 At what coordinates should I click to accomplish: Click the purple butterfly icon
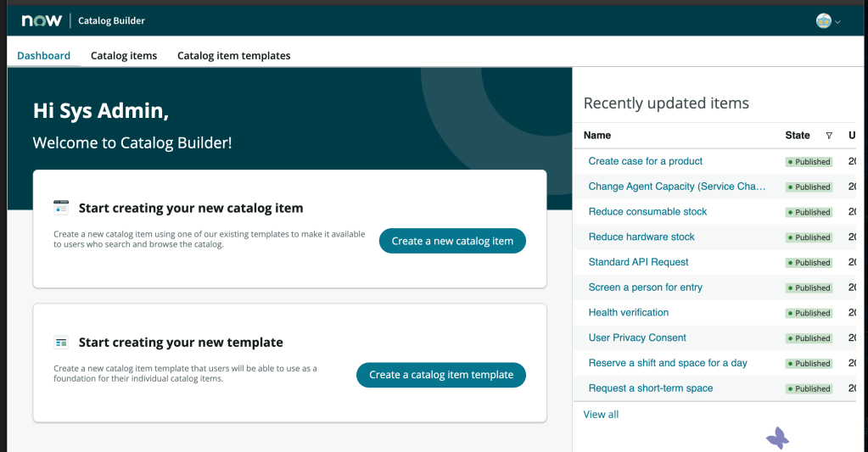[777, 438]
